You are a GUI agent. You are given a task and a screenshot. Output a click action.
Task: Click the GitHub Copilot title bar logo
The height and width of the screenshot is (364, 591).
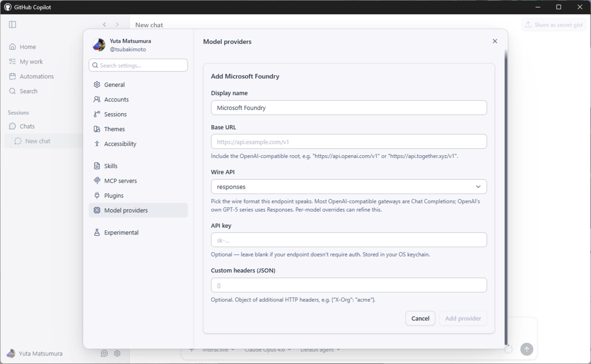pyautogui.click(x=8, y=7)
